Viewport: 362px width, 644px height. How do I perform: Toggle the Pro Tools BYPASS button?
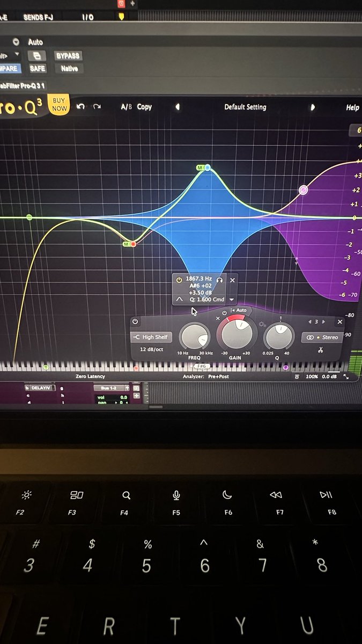[68, 56]
